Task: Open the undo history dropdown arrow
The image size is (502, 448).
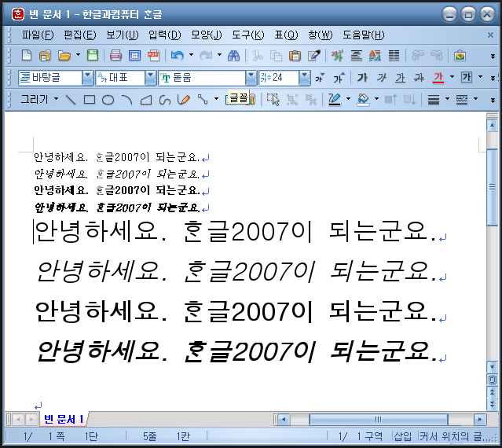Action: click(x=191, y=55)
